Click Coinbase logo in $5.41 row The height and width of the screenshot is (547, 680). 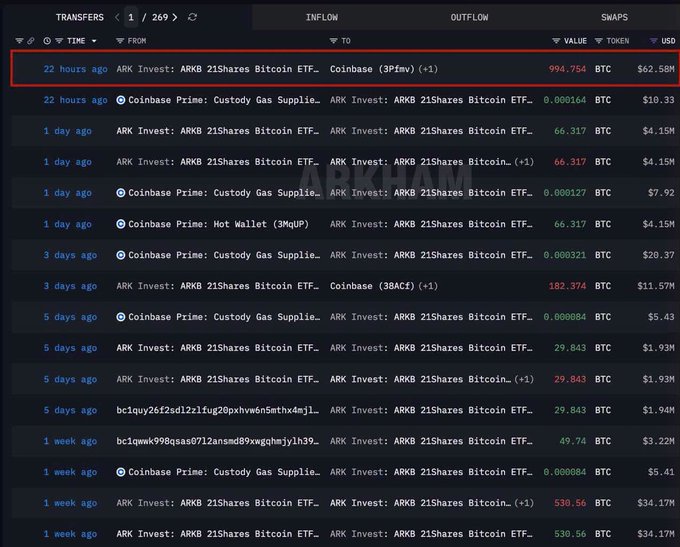click(x=121, y=472)
